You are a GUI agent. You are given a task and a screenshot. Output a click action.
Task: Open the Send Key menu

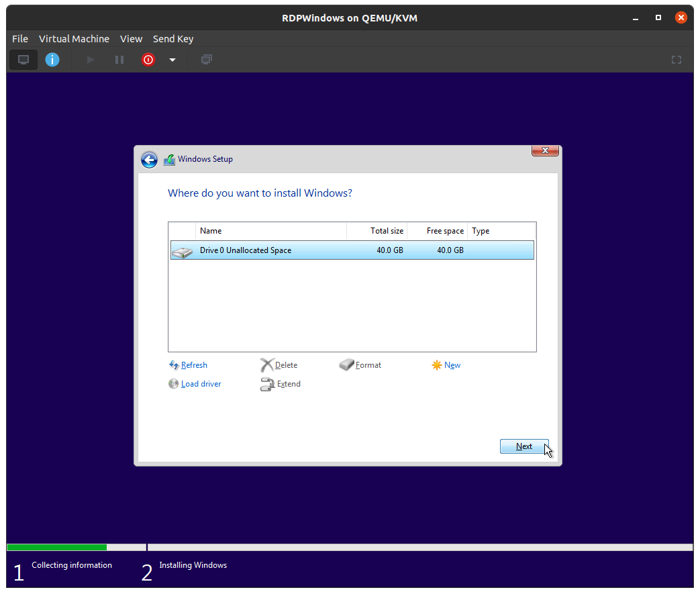(173, 39)
